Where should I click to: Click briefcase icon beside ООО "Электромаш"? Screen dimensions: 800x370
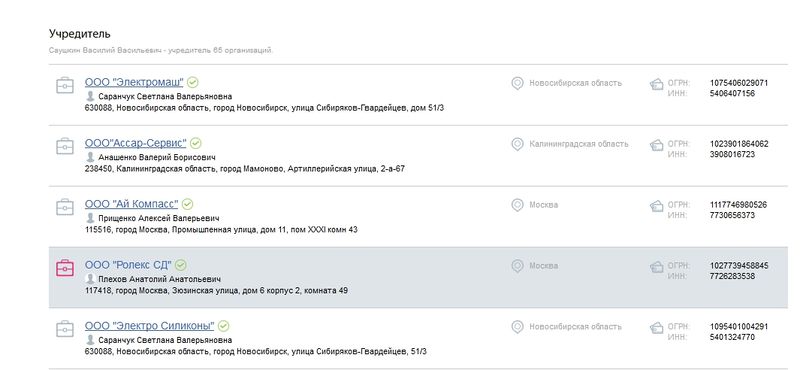click(65, 85)
